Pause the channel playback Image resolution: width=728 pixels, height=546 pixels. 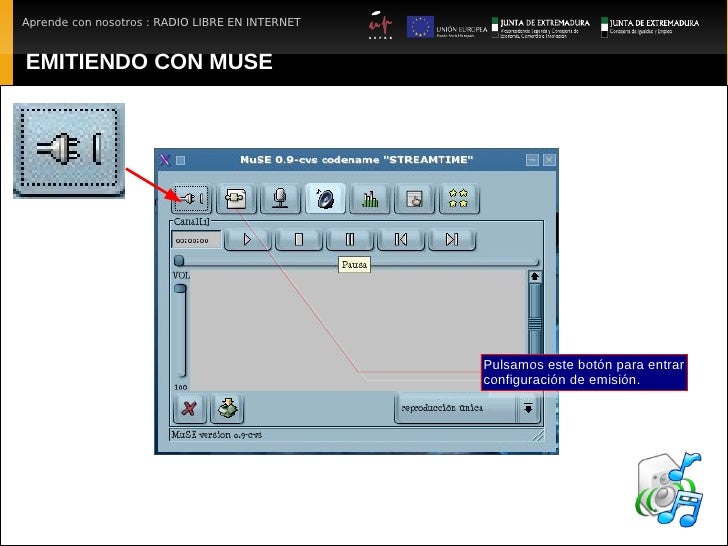click(x=350, y=240)
